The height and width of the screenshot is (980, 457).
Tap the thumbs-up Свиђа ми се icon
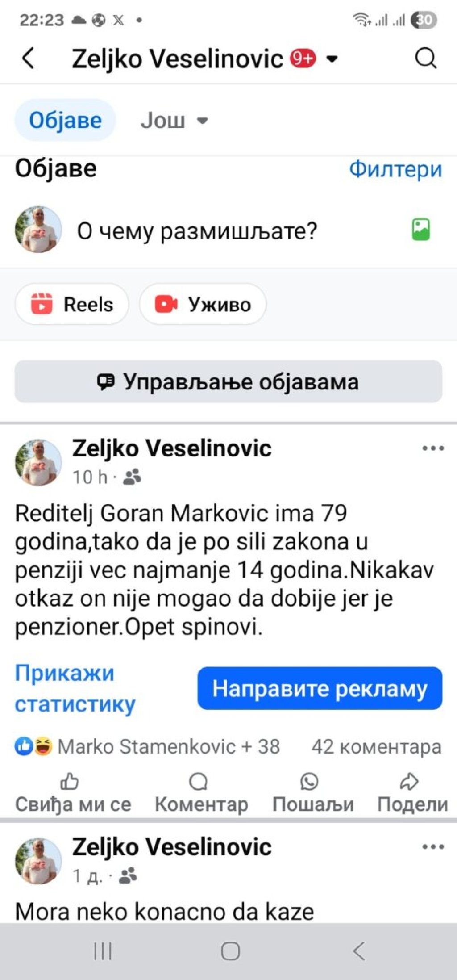69,782
